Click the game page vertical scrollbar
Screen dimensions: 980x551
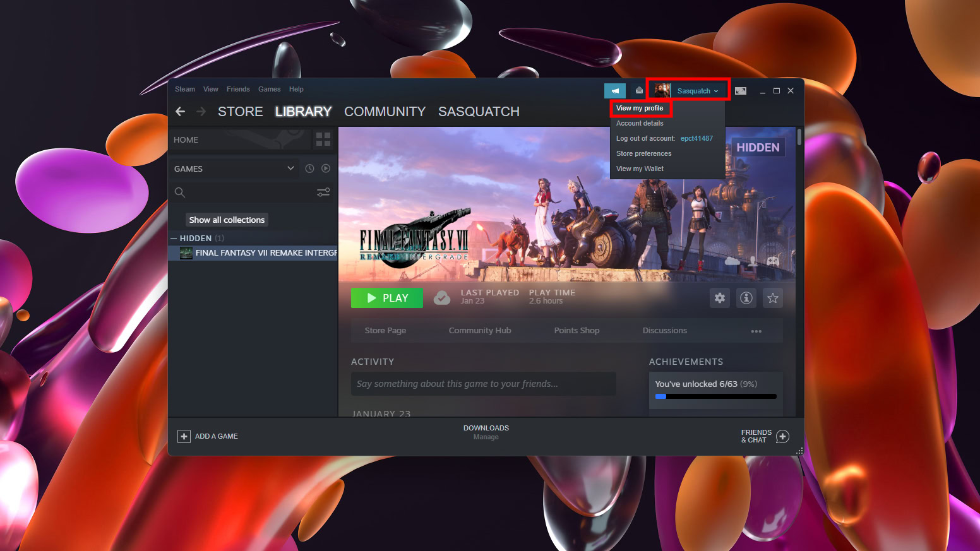point(799,137)
